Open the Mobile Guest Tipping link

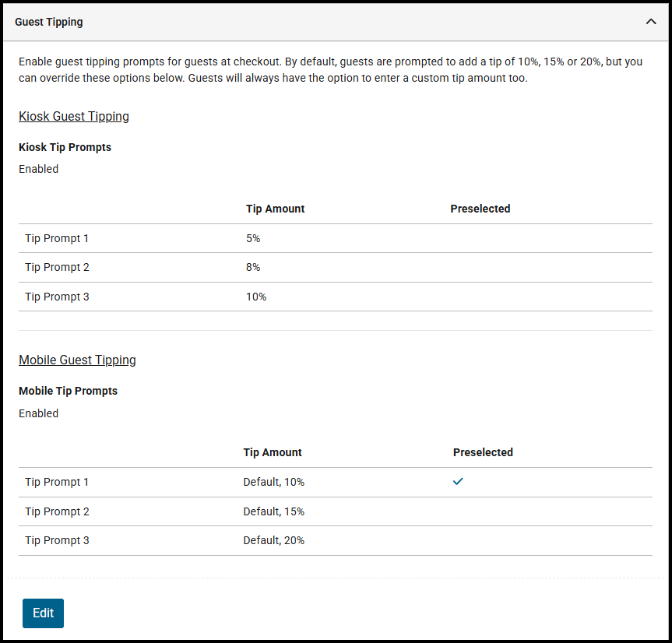pos(77,360)
